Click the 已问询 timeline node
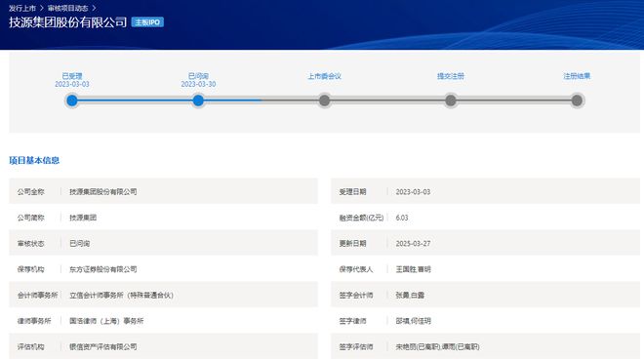Screen dimensions: 644x360 coord(198,100)
